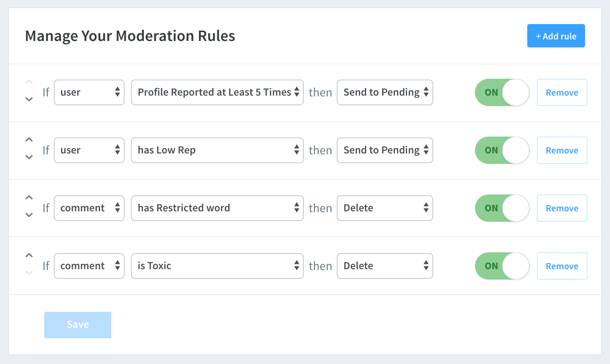Switch off the is Toxic rule toggle
The image size is (610, 364).
click(502, 266)
